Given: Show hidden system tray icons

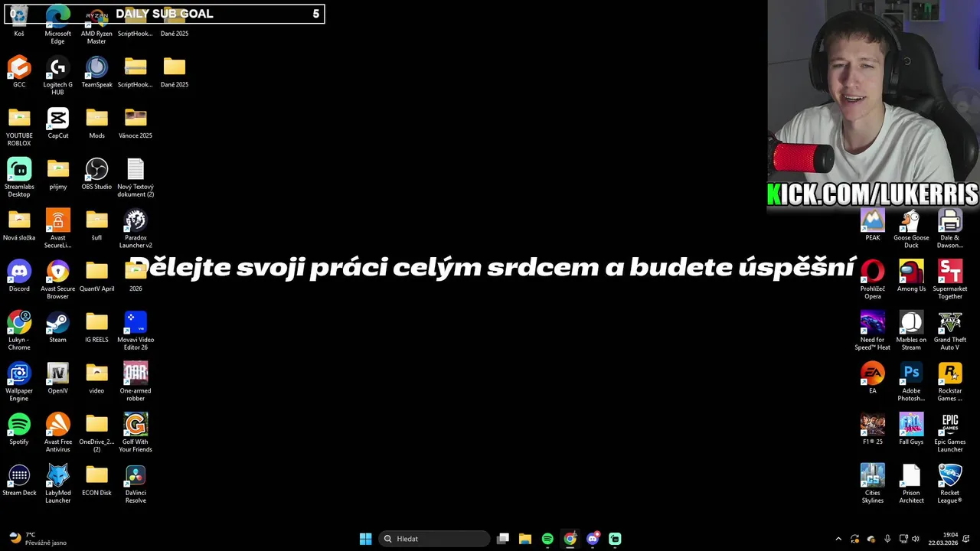Looking at the screenshot, I should coord(838,539).
